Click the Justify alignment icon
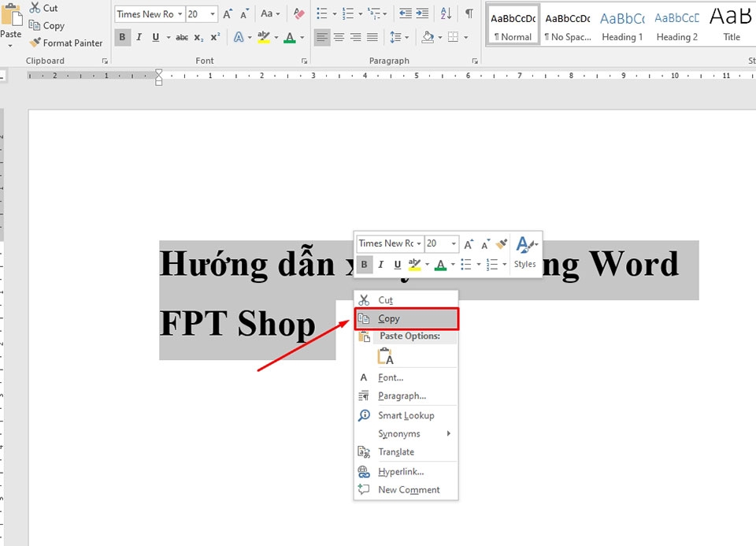756x546 pixels. coord(372,35)
